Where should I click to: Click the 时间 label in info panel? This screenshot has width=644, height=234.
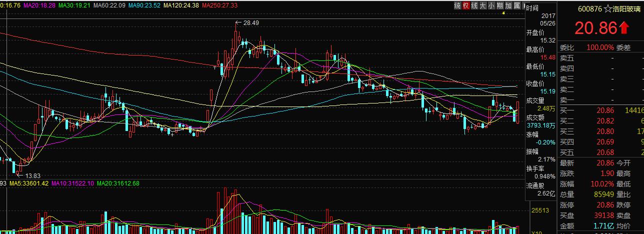pos(532,8)
